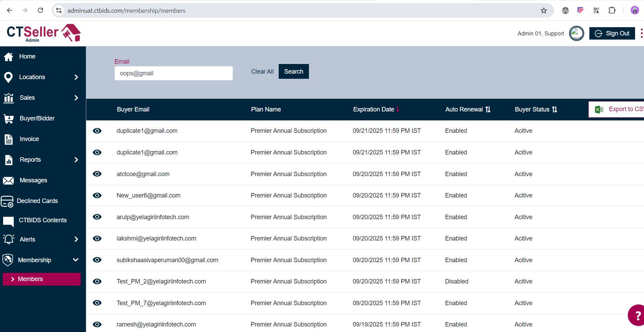View Test_PM_2@yelagiriinfotech.com via eye icon
This screenshot has width=644, height=332.
(x=97, y=281)
